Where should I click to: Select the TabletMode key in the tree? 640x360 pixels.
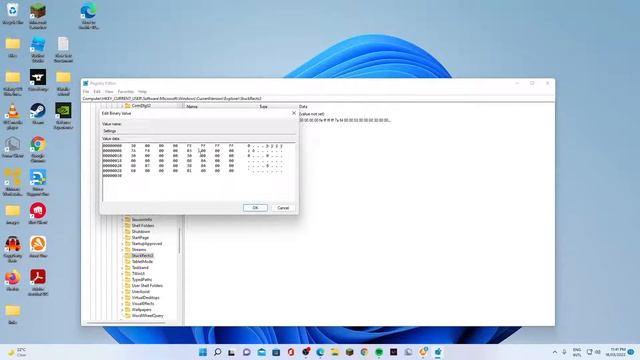tap(142, 262)
